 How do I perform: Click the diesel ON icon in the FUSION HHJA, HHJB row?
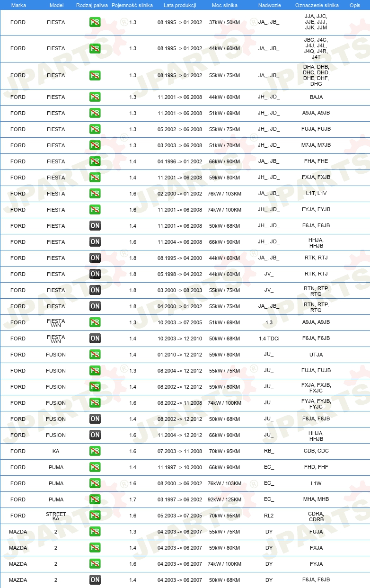pyautogui.click(x=95, y=435)
